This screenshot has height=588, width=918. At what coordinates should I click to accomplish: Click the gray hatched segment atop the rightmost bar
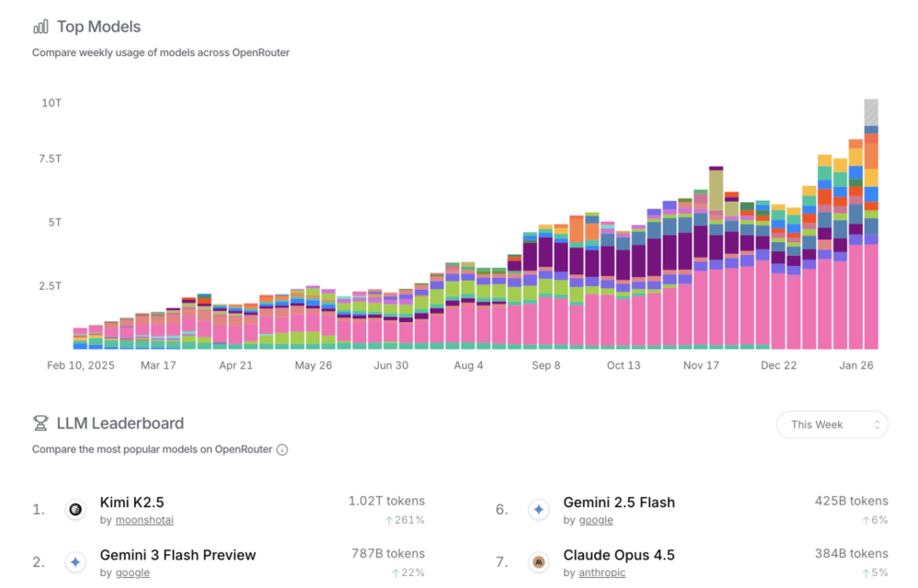[x=871, y=112]
